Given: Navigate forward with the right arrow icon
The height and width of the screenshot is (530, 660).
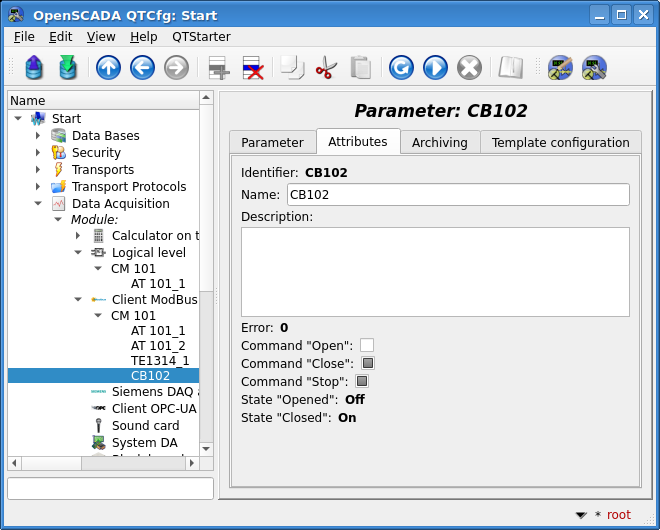Looking at the screenshot, I should click(176, 67).
